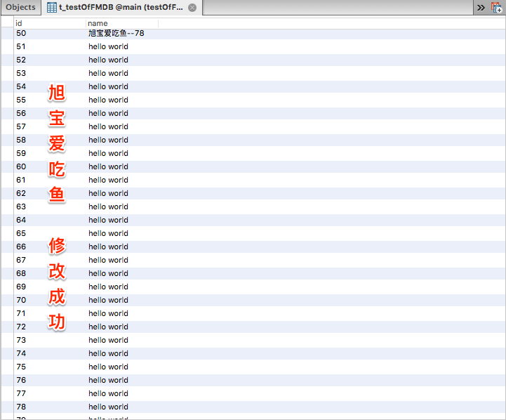Click hello world in row 54

[108, 86]
